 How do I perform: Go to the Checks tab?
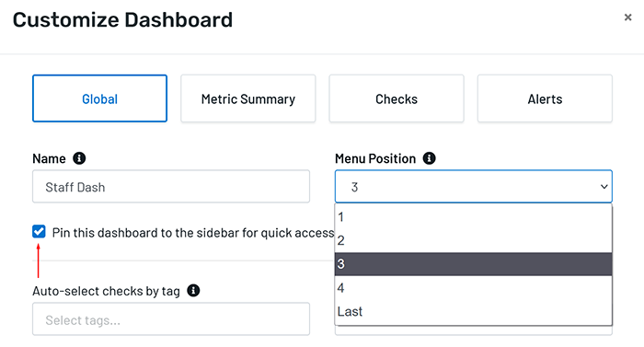[397, 98]
